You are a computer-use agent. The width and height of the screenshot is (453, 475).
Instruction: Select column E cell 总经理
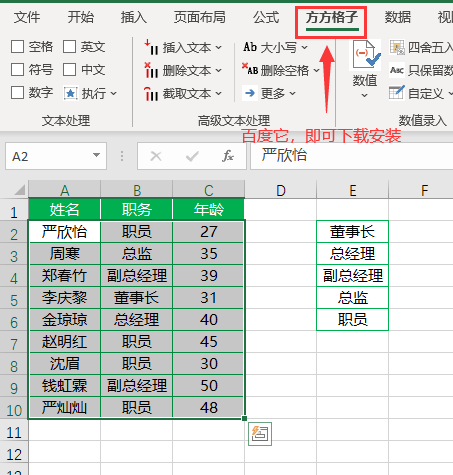352,254
